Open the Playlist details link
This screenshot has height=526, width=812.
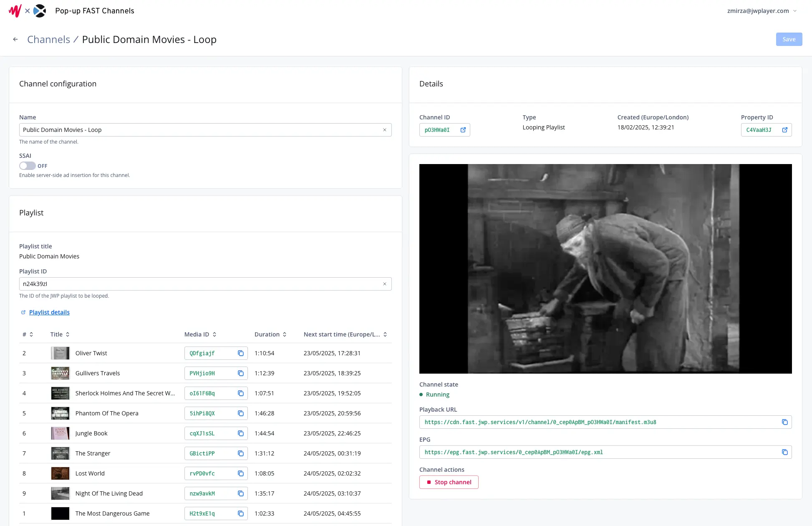click(49, 312)
